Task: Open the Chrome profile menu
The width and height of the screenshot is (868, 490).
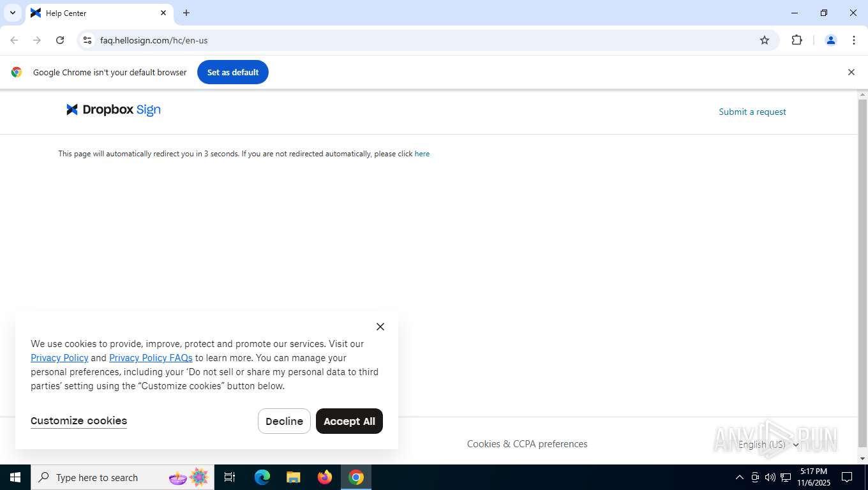Action: click(x=831, y=40)
